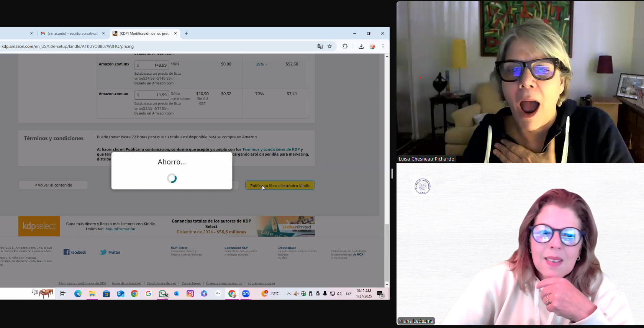The height and width of the screenshot is (328, 644).
Task: Open the Condiciones de uso link
Action: [x=161, y=283]
